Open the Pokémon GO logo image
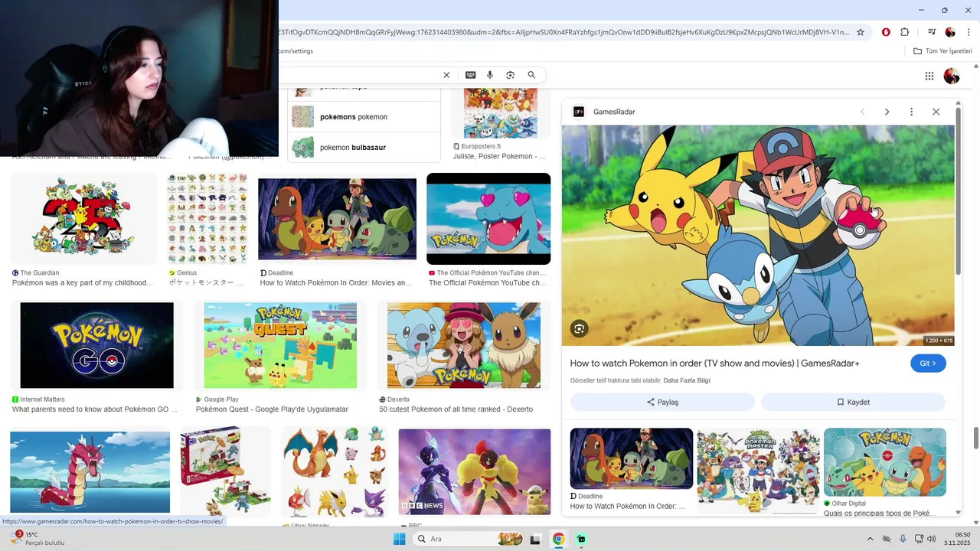 pos(96,345)
